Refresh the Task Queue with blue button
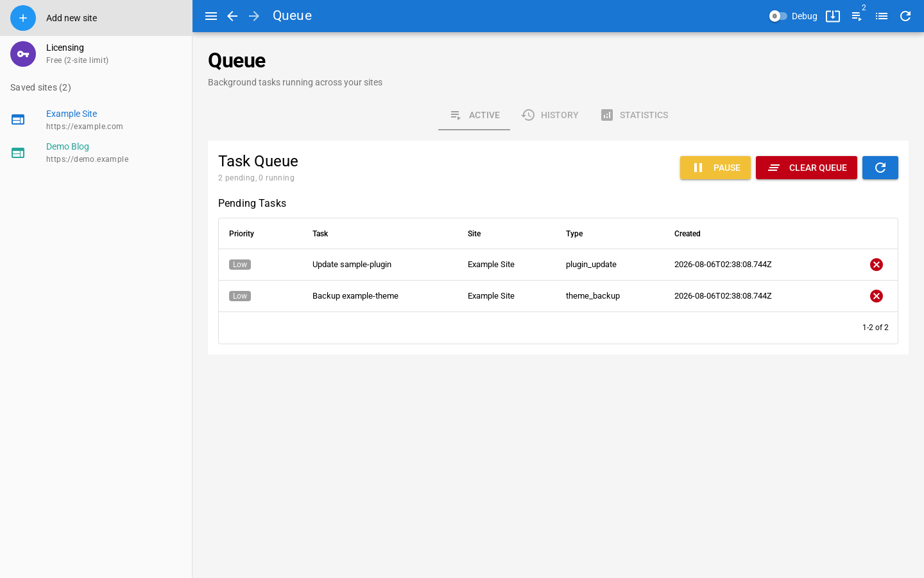The height and width of the screenshot is (578, 924). [x=880, y=168]
